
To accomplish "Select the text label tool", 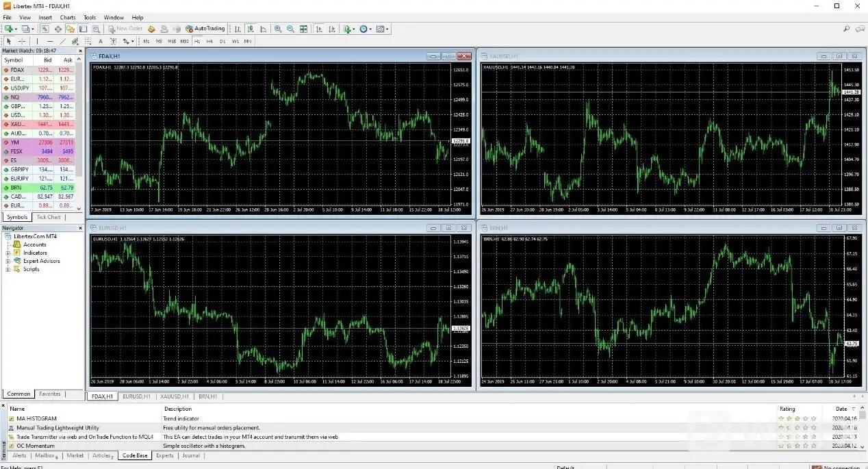I will coord(101,42).
